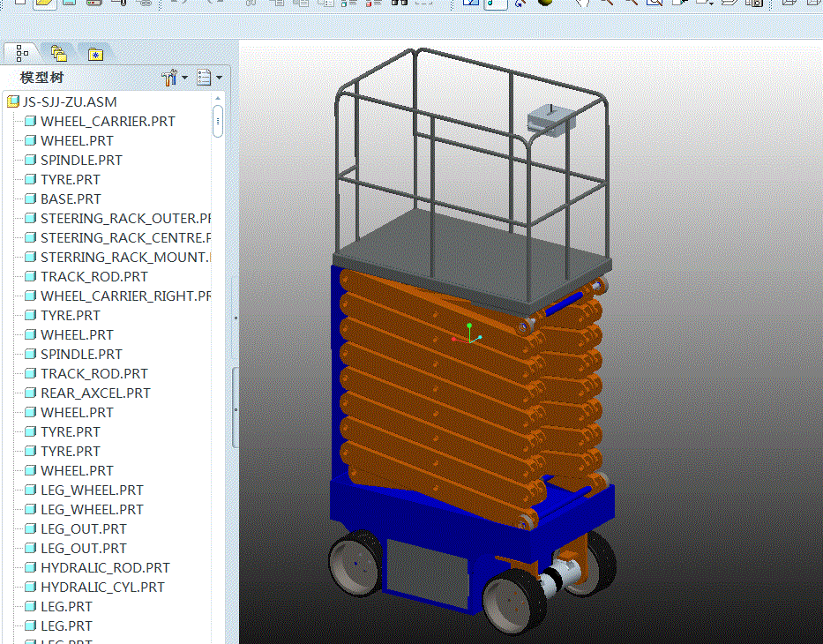The height and width of the screenshot is (644, 823).
Task: Select LEG_OUT.PRT directly above HYDRALIC_ROD.PRT
Action: [76, 549]
